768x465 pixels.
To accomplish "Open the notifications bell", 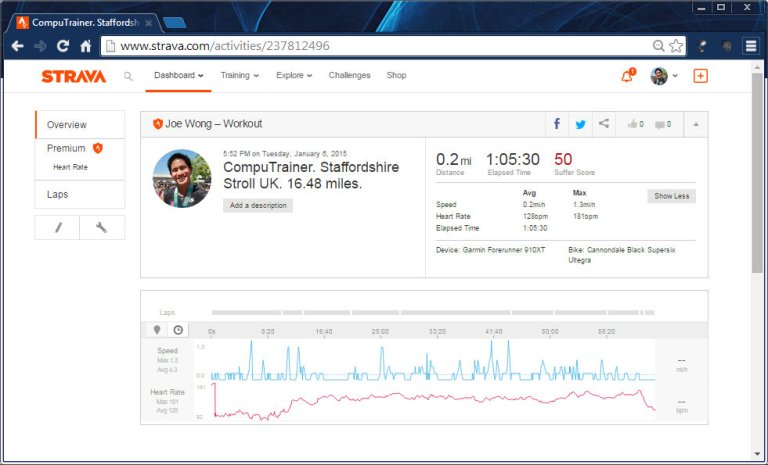I will [x=627, y=76].
